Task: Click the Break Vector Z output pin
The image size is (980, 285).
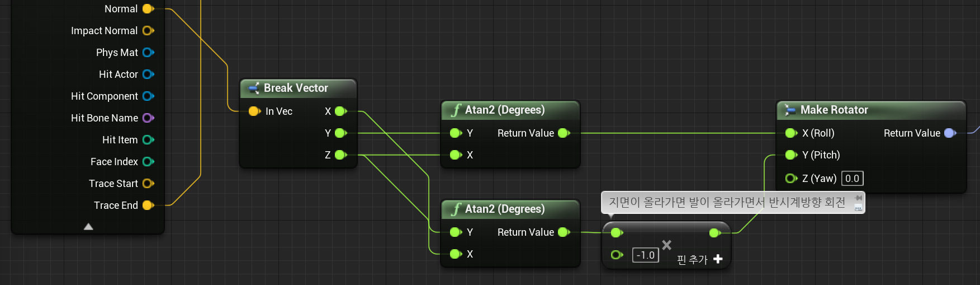Action: (341, 155)
